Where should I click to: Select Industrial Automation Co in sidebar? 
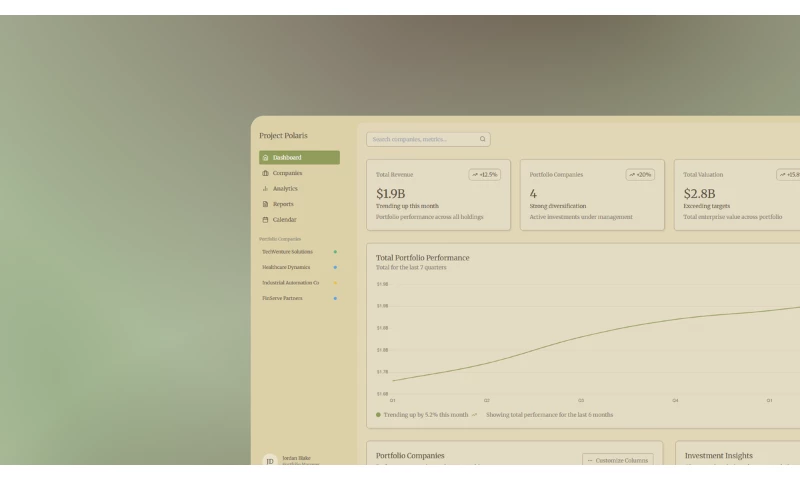(291, 283)
